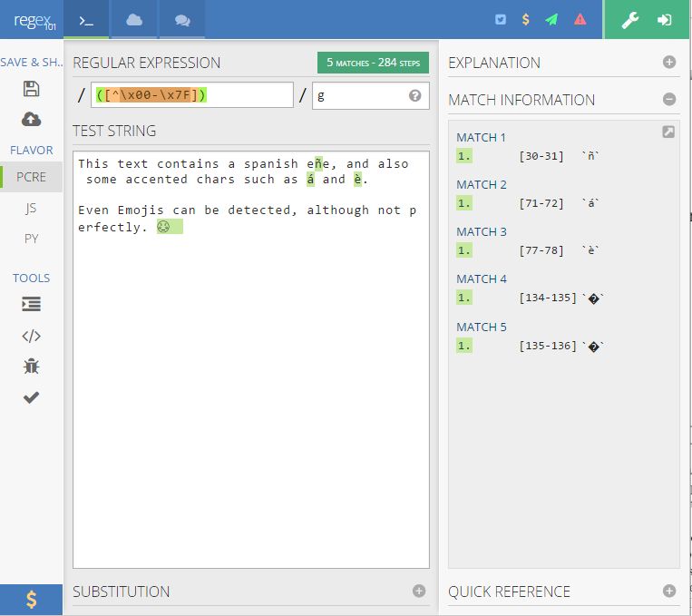Collapse the Match Information panel
The image size is (692, 616).
pos(669,100)
